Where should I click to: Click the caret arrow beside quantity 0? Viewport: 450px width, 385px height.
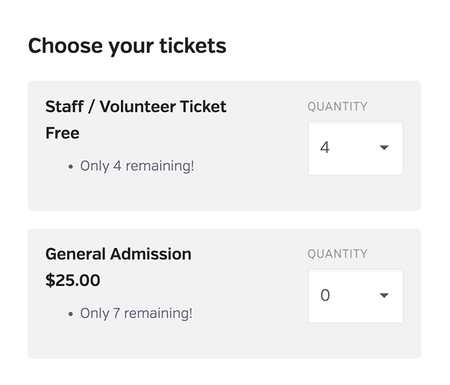[384, 295]
